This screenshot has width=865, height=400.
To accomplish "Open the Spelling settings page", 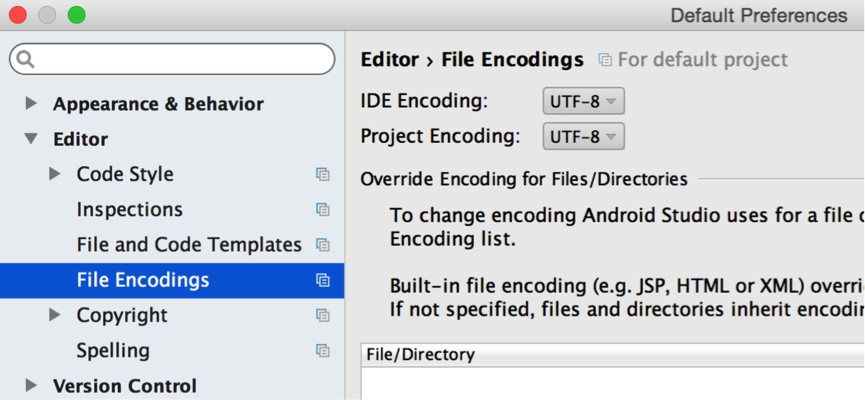I will [113, 351].
